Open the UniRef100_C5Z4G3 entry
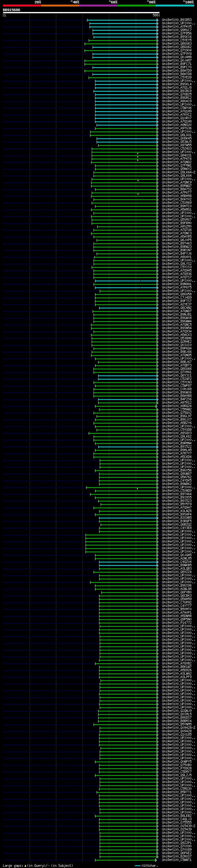 click(177, 149)
